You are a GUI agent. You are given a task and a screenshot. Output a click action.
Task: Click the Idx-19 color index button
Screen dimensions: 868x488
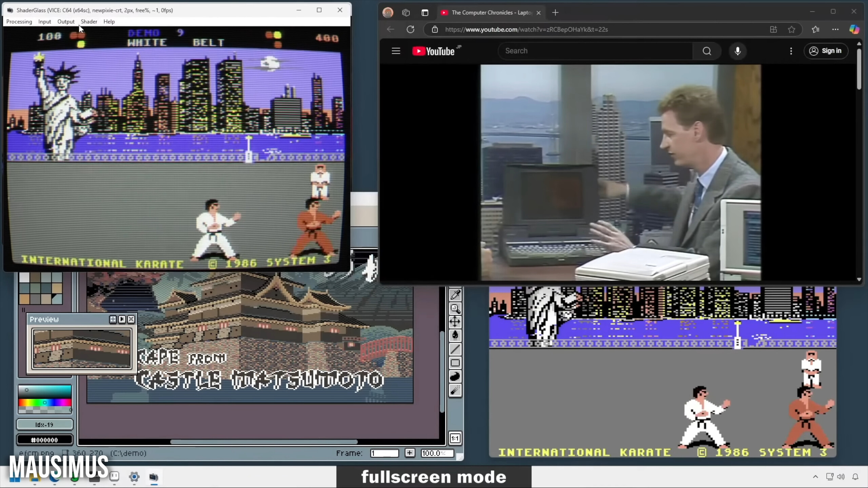coord(44,425)
